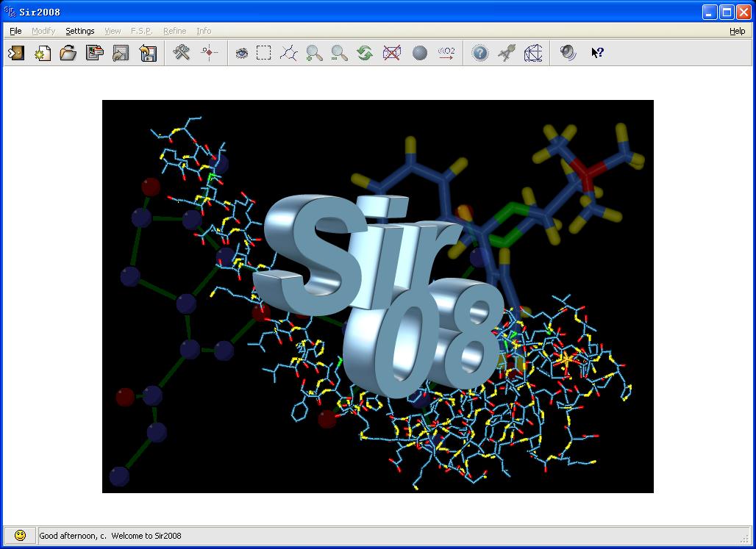Click the wireframe cube icon
The width and height of the screenshot is (756, 549).
[533, 53]
